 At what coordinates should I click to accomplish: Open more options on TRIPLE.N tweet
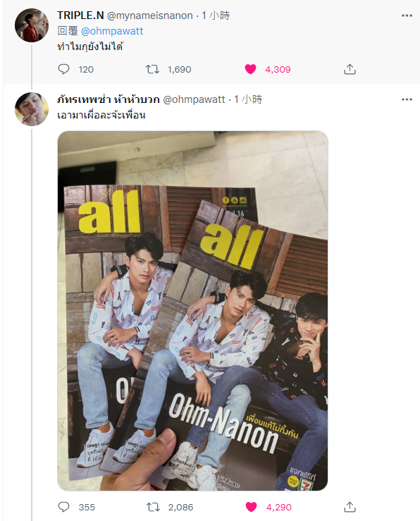click(x=407, y=16)
